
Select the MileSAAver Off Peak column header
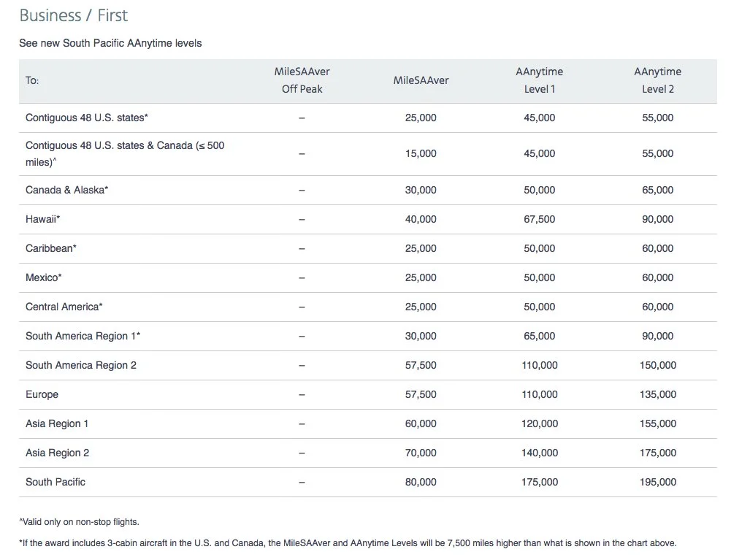(x=302, y=80)
